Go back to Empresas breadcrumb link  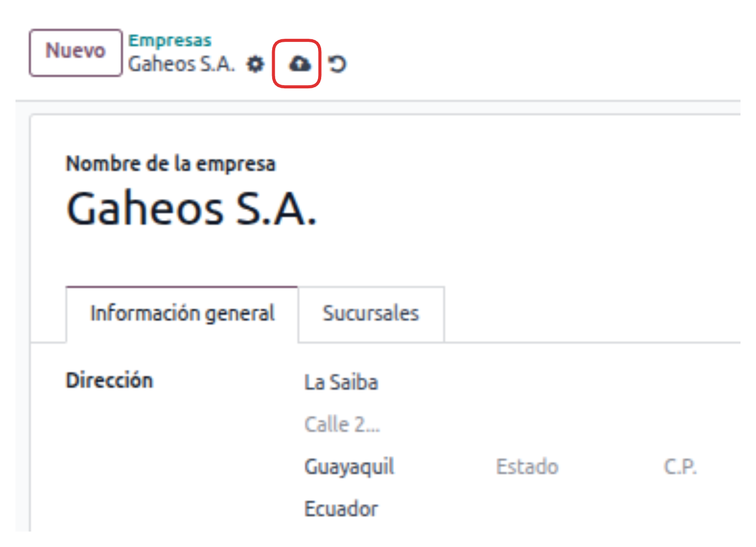point(170,40)
